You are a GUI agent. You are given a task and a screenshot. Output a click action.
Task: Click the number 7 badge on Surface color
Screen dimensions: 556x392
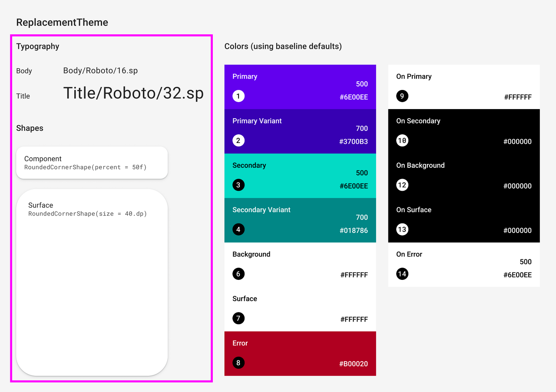(238, 318)
